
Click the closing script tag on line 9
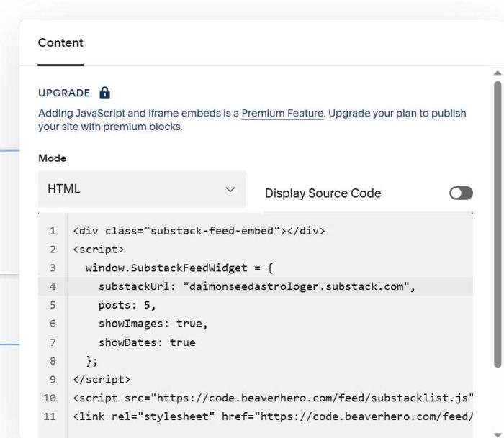(x=102, y=380)
